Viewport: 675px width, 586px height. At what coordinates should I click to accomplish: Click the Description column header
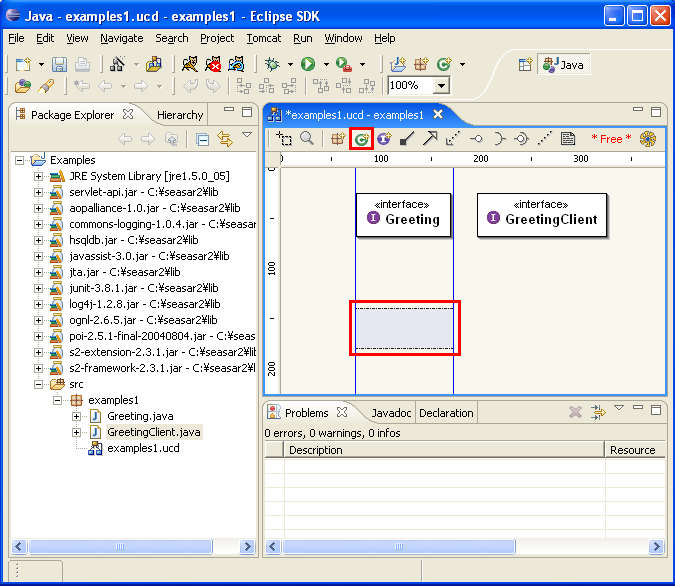click(x=315, y=450)
